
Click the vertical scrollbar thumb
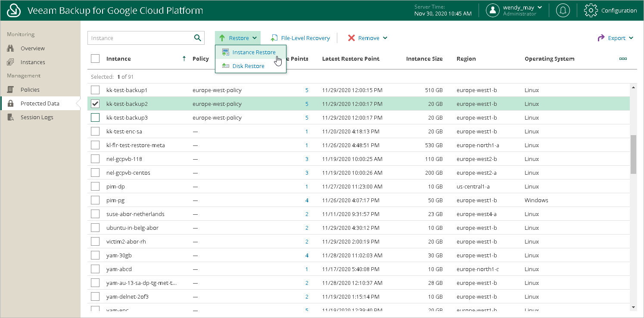pyautogui.click(x=633, y=154)
